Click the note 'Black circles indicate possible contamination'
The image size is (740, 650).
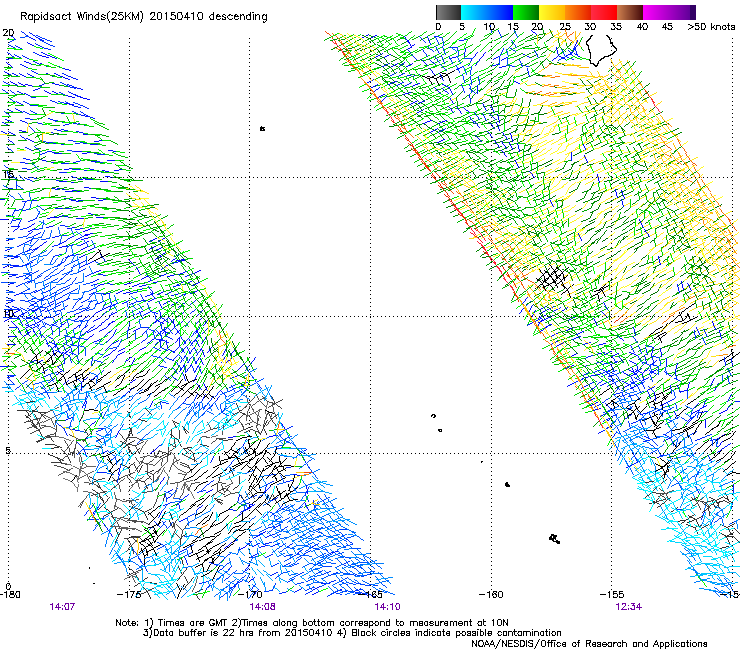tap(456, 633)
